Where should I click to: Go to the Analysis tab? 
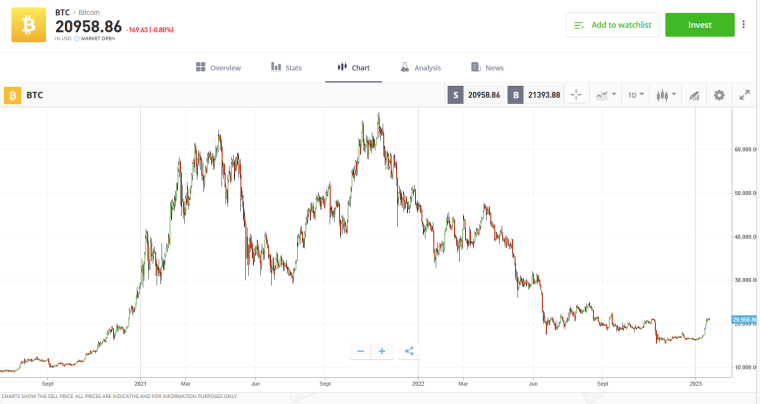[x=420, y=68]
